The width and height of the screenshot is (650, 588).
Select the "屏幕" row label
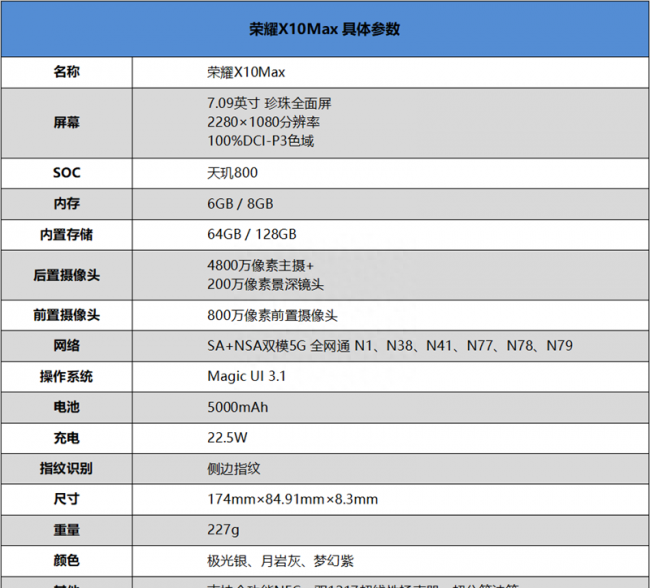click(66, 123)
